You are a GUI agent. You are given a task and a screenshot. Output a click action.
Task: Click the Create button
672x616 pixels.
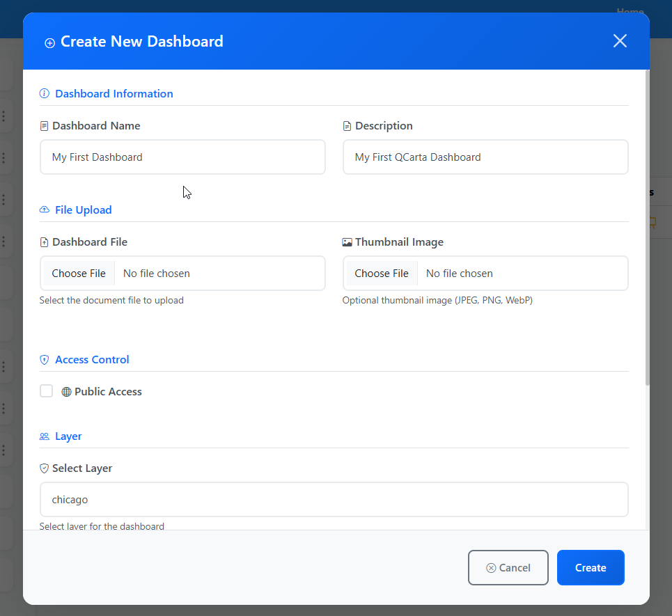[591, 567]
